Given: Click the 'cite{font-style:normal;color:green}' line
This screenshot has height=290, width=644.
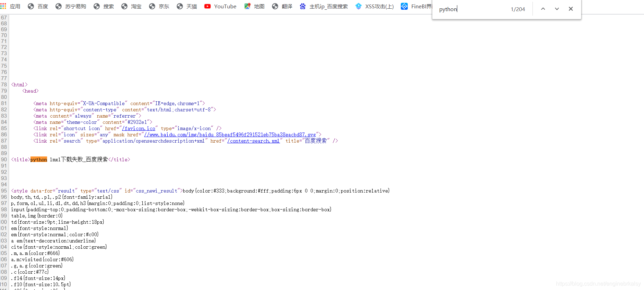Looking at the screenshot, I should click(x=59, y=247).
